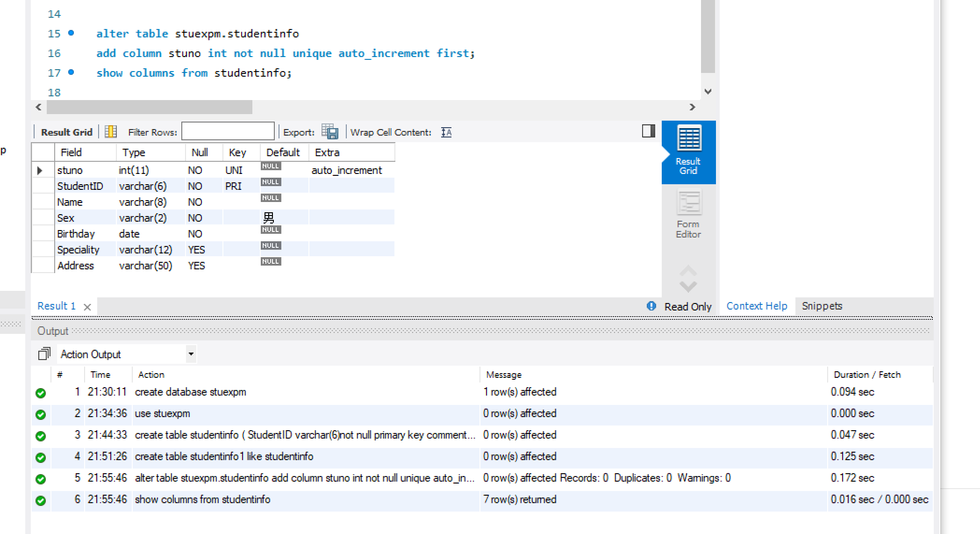Click the down chevron under Form Editor
This screenshot has height=534, width=980.
pos(688,286)
